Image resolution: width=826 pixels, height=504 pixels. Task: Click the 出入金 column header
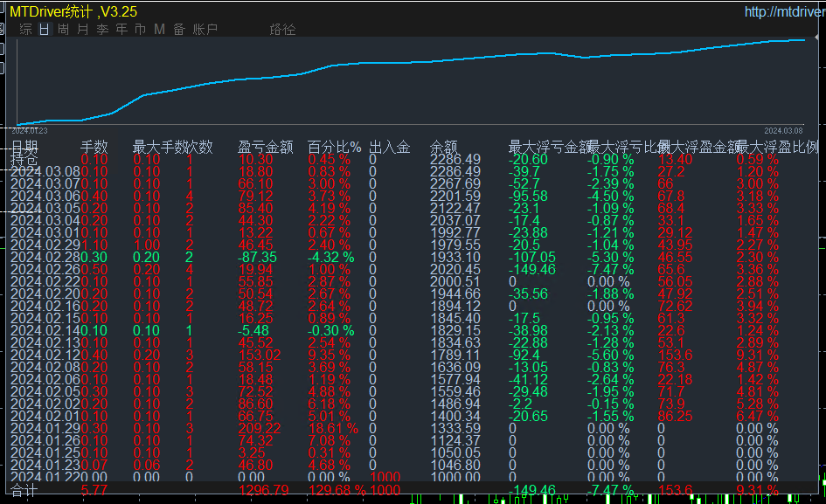389,147
